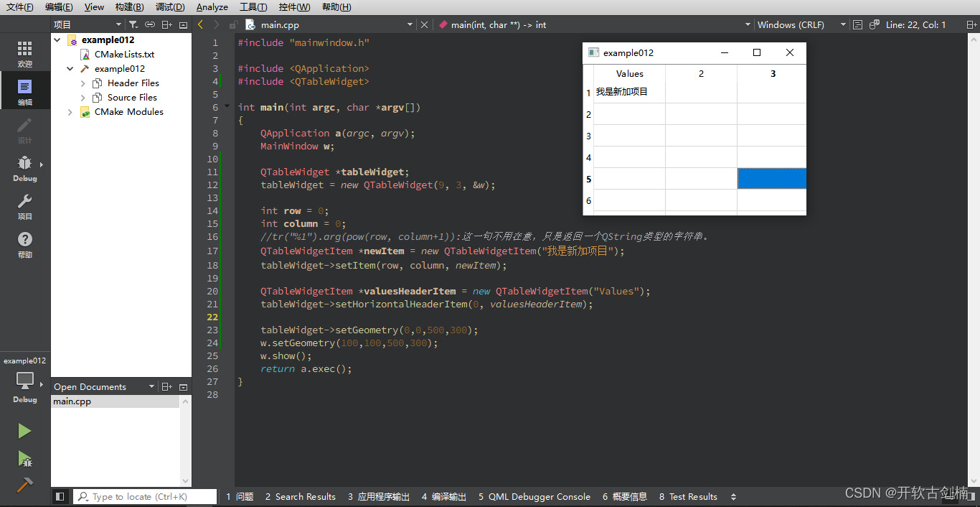Build project with the hammer icon
980x507 pixels.
(25, 485)
